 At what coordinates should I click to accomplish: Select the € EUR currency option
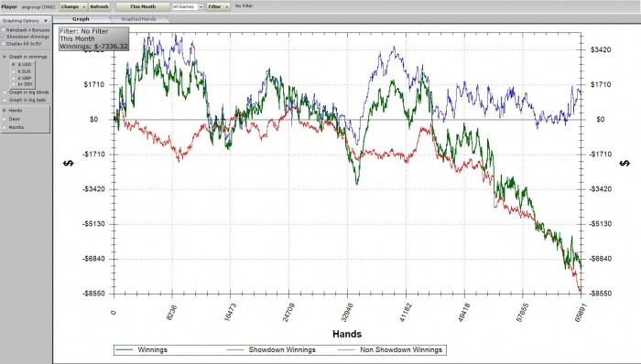(14, 71)
